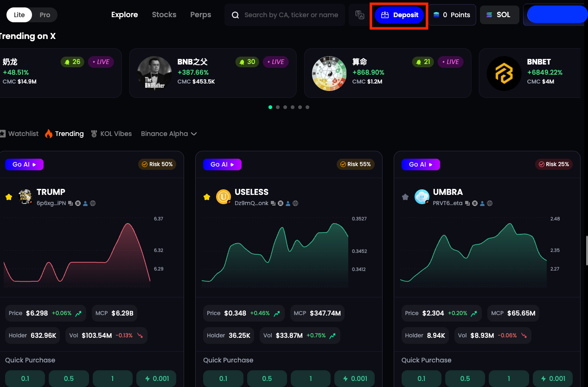Click the UMBRA holder person icon
This screenshot has width=588, height=387.
pyautogui.click(x=482, y=203)
